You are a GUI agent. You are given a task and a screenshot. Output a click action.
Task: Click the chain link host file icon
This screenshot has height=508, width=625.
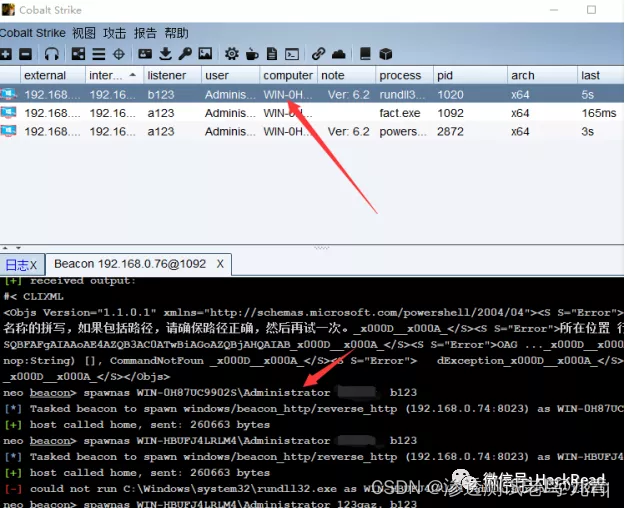tap(318, 53)
